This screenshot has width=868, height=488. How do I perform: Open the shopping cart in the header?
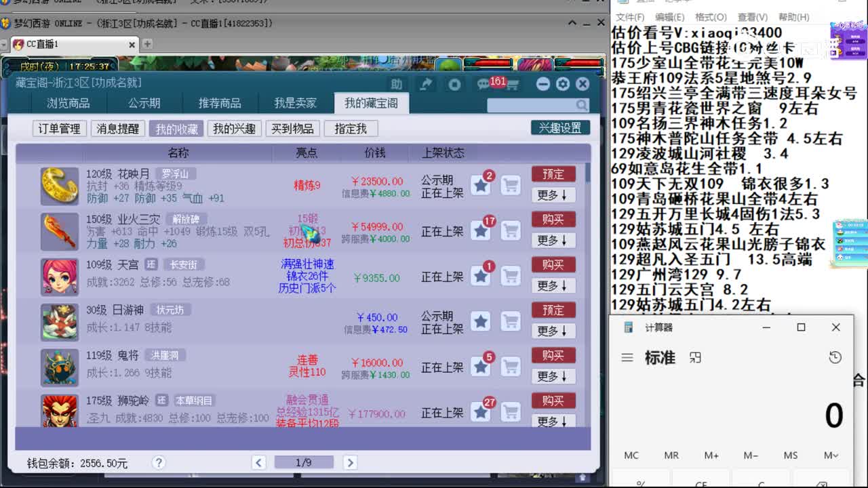pyautogui.click(x=512, y=85)
